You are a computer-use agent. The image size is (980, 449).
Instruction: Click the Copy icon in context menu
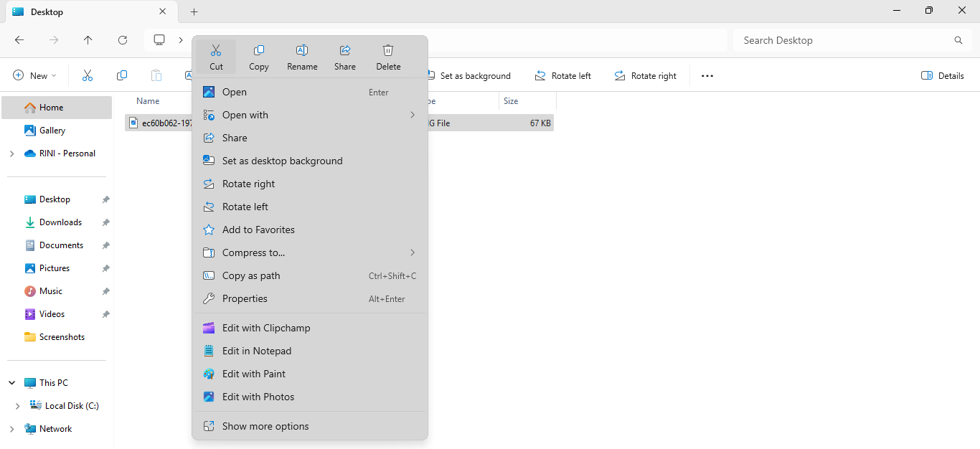[259, 51]
